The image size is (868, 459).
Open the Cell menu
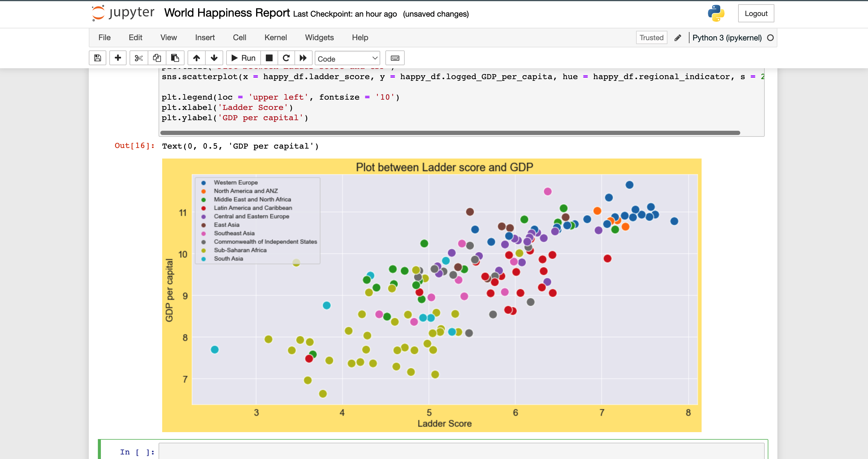click(x=240, y=37)
